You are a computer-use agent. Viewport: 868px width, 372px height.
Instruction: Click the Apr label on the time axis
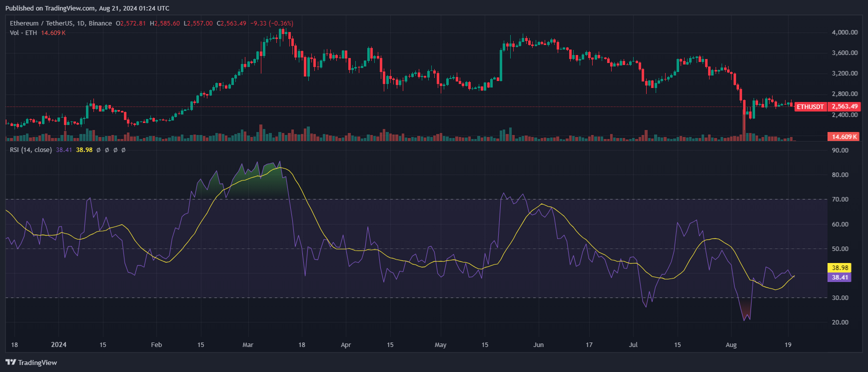click(x=346, y=345)
